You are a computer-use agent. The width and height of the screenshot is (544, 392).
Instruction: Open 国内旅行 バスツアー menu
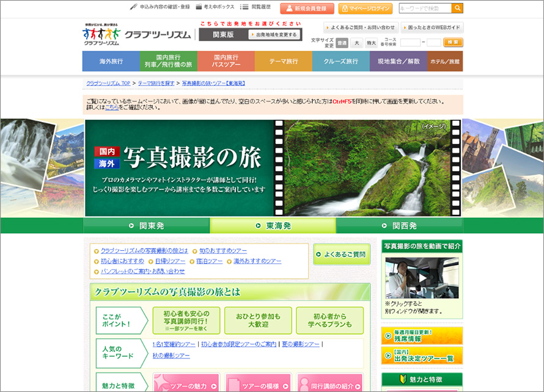pyautogui.click(x=226, y=61)
